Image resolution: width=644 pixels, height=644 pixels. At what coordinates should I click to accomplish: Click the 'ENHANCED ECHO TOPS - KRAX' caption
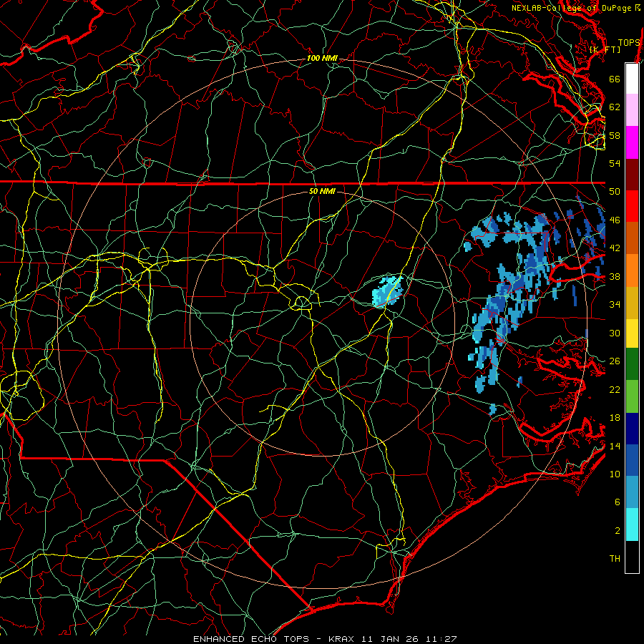coord(273,639)
